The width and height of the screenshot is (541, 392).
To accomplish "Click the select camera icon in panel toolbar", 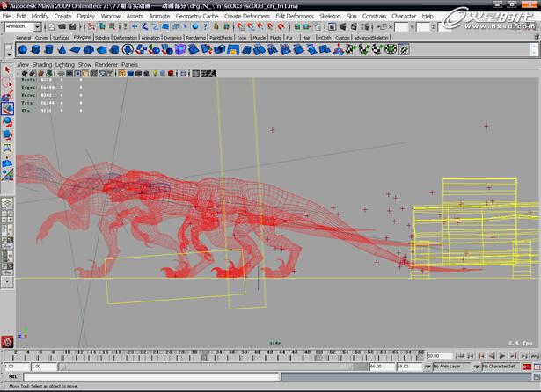I will tap(25, 74).
